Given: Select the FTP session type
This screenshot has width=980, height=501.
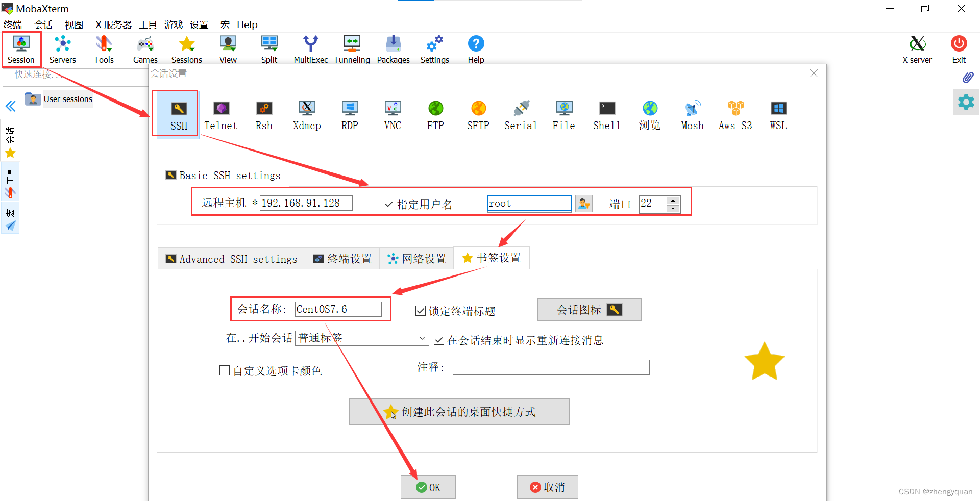Looking at the screenshot, I should [x=435, y=115].
